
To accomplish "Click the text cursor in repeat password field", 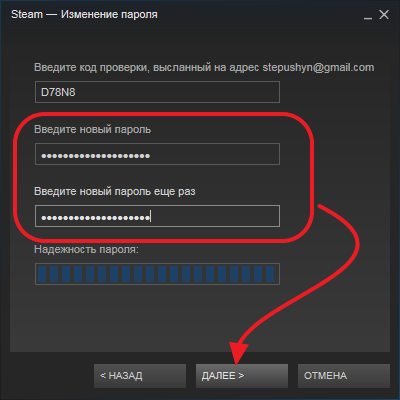I will [x=151, y=216].
